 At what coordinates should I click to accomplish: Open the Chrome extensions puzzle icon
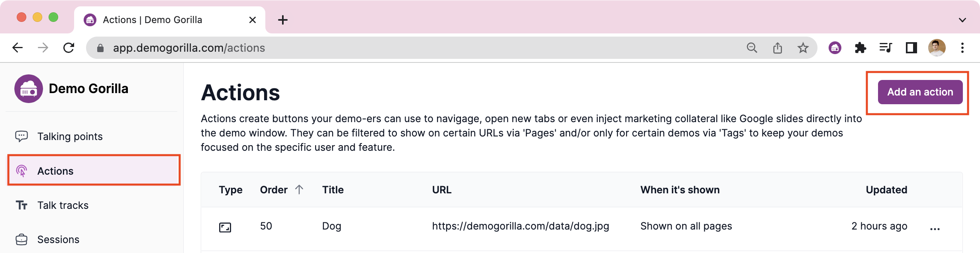pyautogui.click(x=860, y=48)
